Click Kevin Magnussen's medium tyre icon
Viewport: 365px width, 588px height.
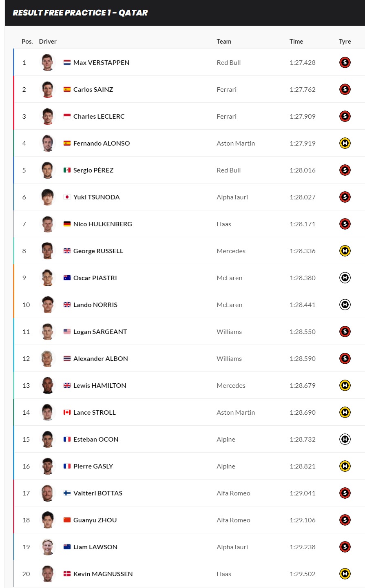click(345, 574)
